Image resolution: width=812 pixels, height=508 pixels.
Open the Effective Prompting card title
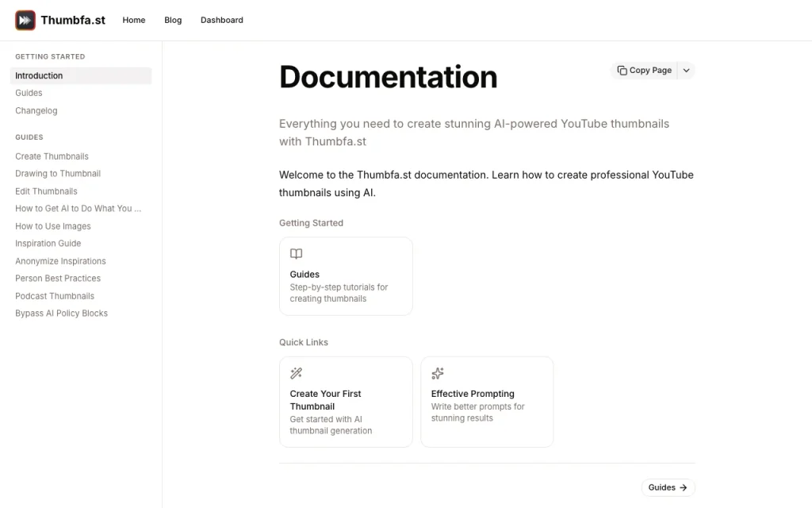[x=473, y=394]
